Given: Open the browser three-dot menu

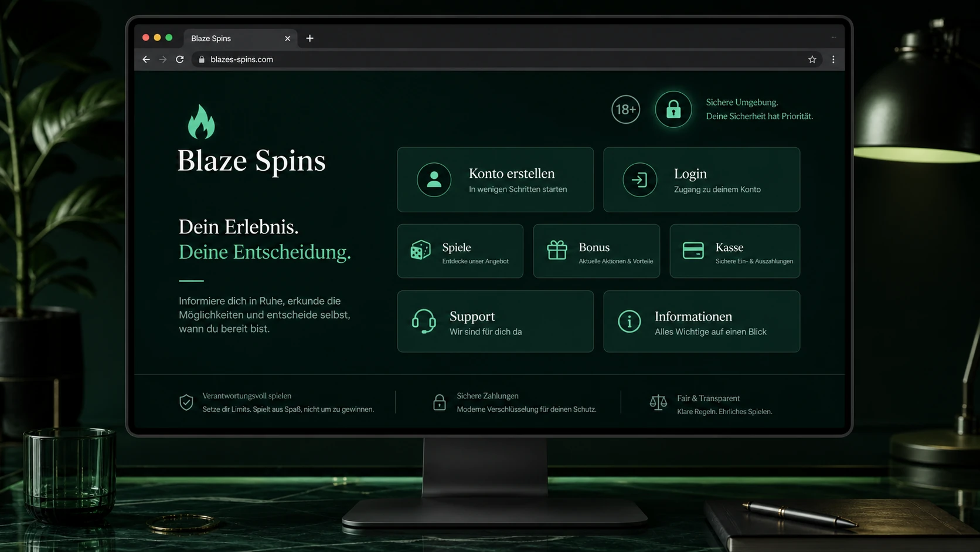Looking at the screenshot, I should (x=833, y=59).
